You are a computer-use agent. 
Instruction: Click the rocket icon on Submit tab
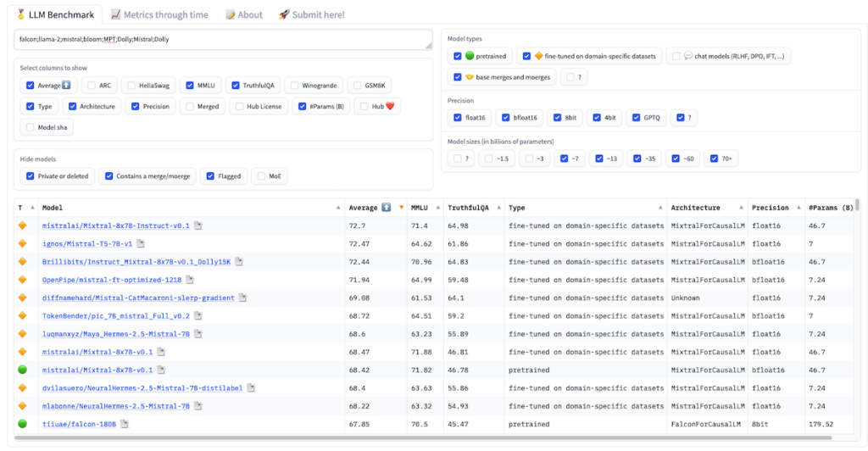(284, 14)
